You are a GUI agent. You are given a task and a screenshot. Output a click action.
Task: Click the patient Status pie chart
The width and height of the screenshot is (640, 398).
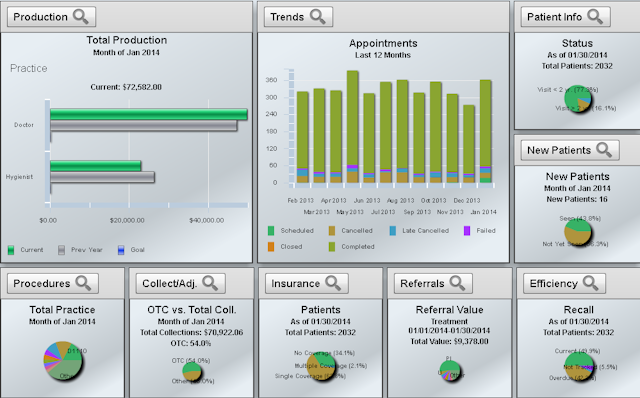(578, 98)
